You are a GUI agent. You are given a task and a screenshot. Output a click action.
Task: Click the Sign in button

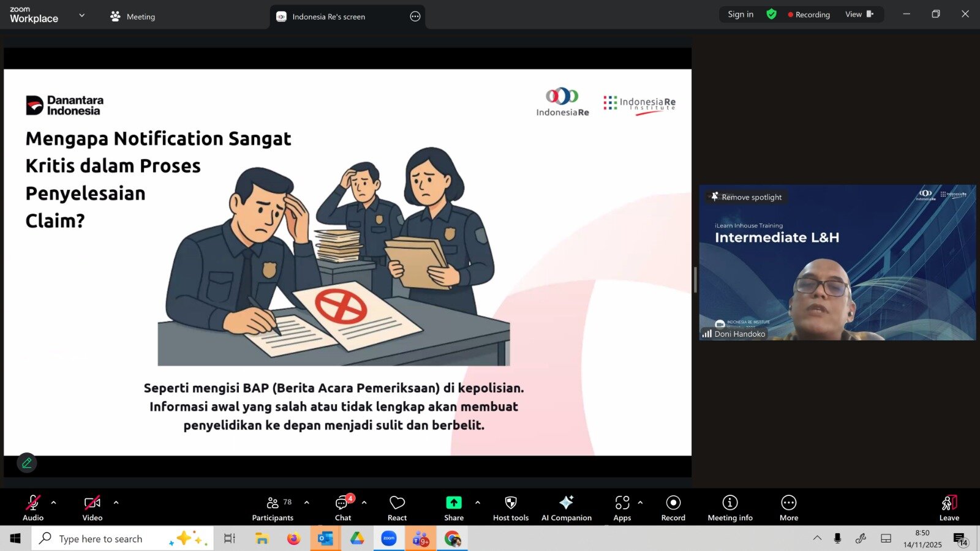(x=740, y=14)
